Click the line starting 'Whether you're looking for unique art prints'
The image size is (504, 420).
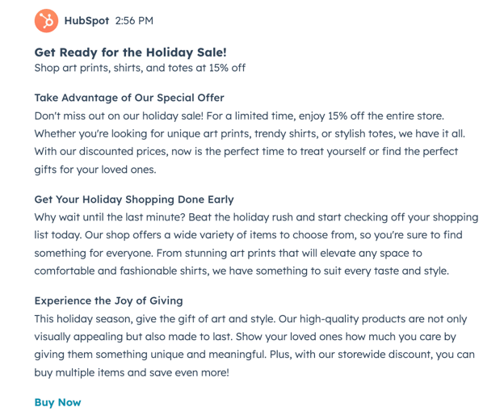[250, 134]
